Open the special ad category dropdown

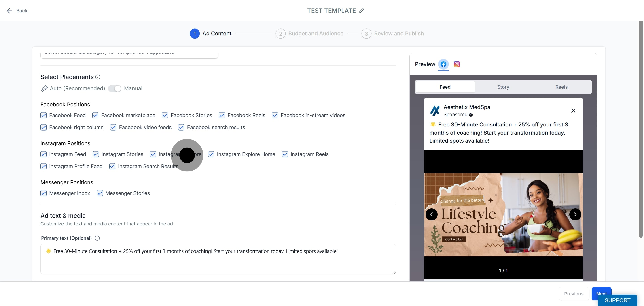(x=129, y=55)
